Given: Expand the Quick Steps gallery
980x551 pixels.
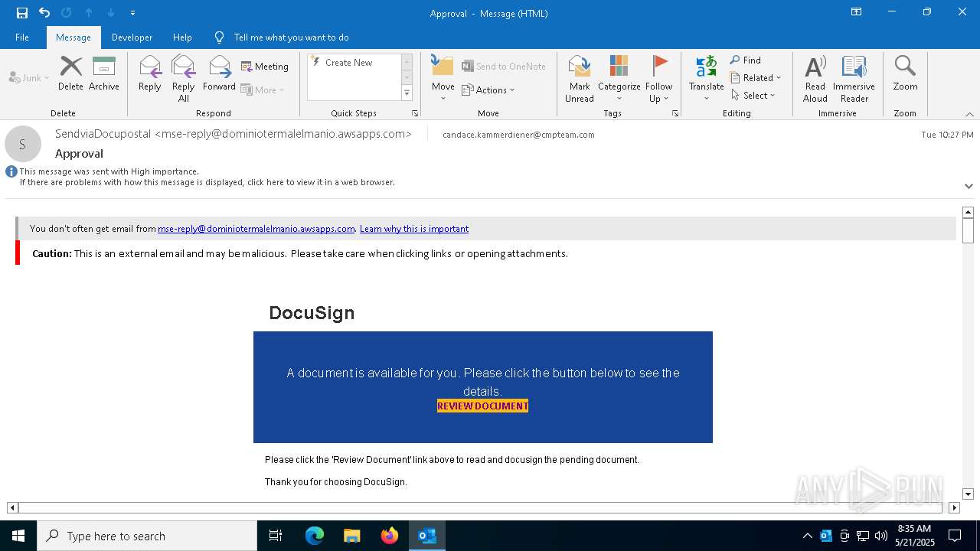Looking at the screenshot, I should [x=407, y=93].
